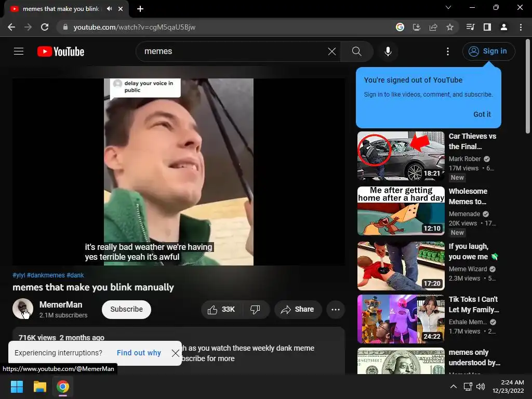This screenshot has height=399, width=532.
Task: Open volume icon in system tray
Action: 481,387
